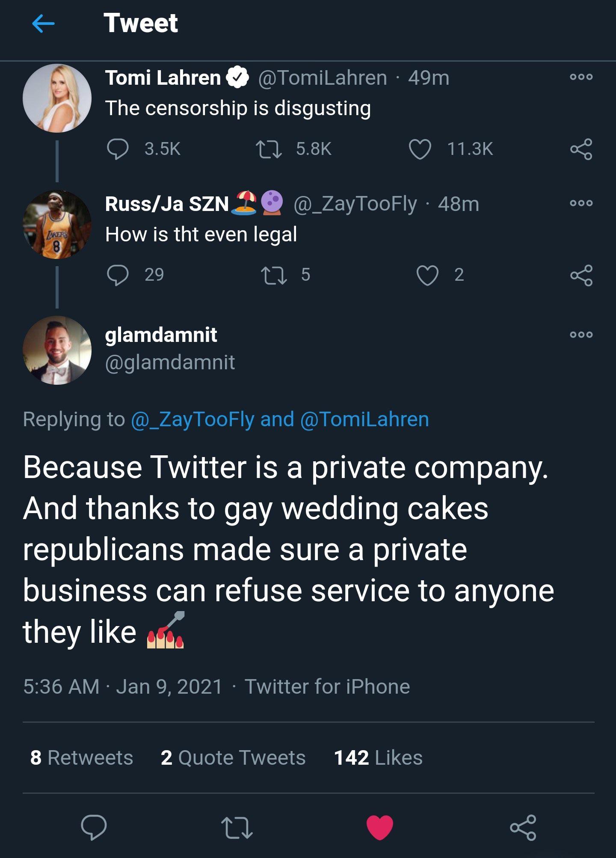The height and width of the screenshot is (858, 616).
Task: Open more options on Tomi Lahren's tweet
Action: (x=581, y=77)
